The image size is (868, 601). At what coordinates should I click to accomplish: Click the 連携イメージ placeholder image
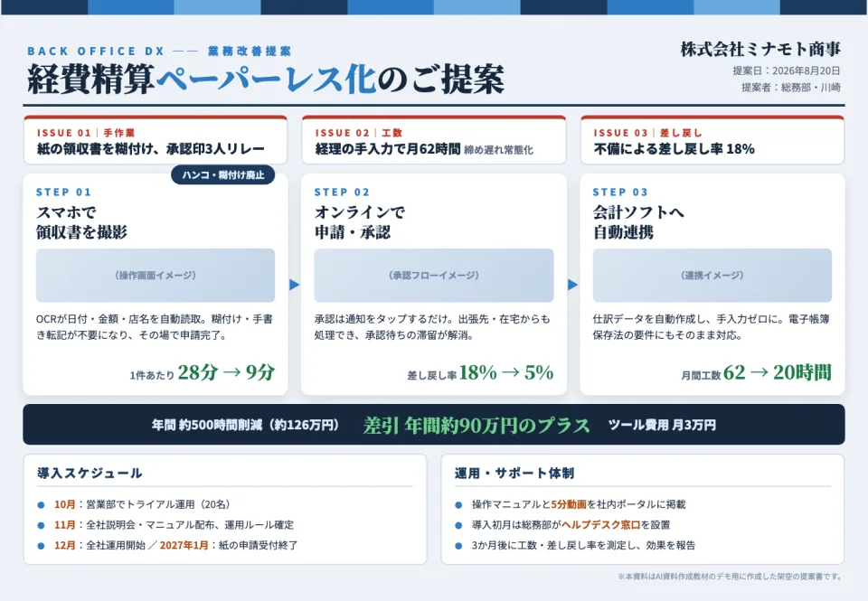pos(712,275)
